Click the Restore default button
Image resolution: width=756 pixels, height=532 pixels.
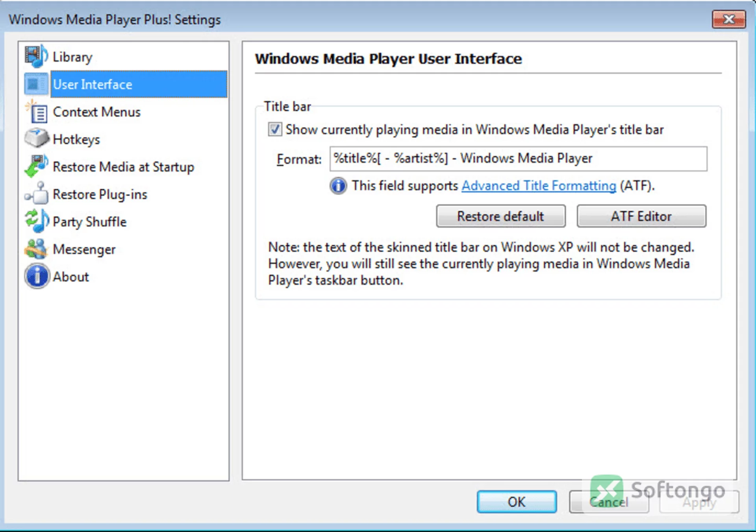501,216
